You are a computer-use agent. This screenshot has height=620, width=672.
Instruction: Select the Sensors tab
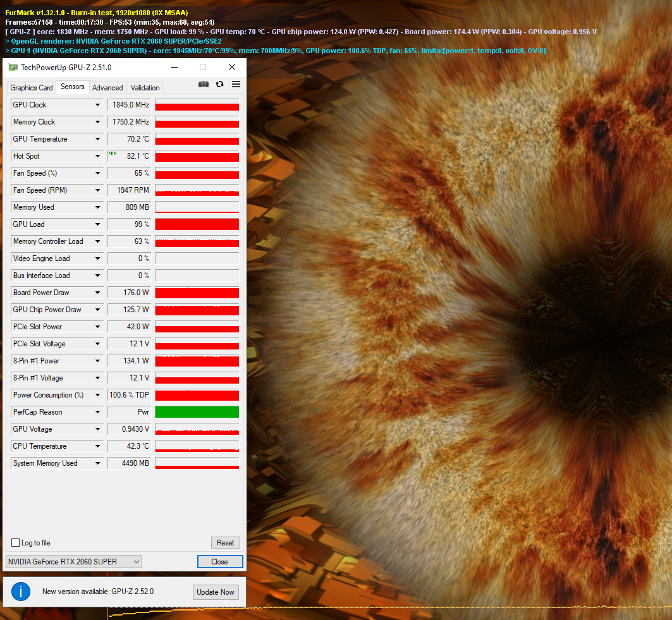(x=73, y=87)
